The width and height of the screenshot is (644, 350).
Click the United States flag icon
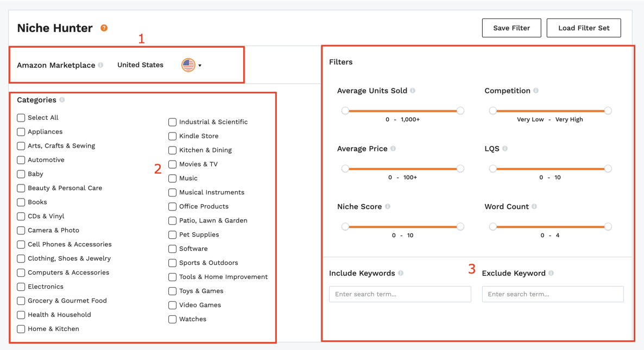tap(188, 65)
